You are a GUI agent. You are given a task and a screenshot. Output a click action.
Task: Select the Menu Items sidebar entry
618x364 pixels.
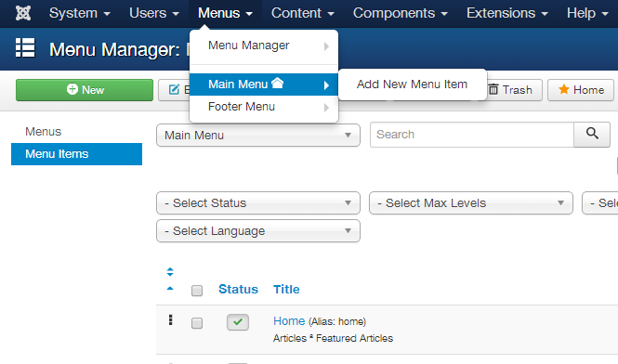pyautogui.click(x=76, y=154)
